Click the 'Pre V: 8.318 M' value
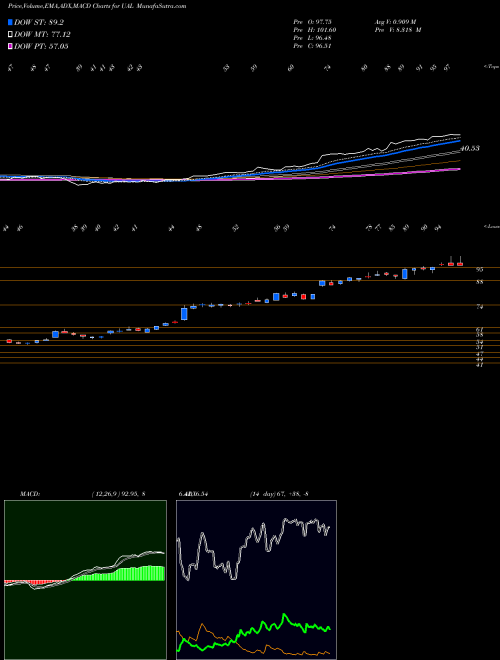 pos(398,30)
